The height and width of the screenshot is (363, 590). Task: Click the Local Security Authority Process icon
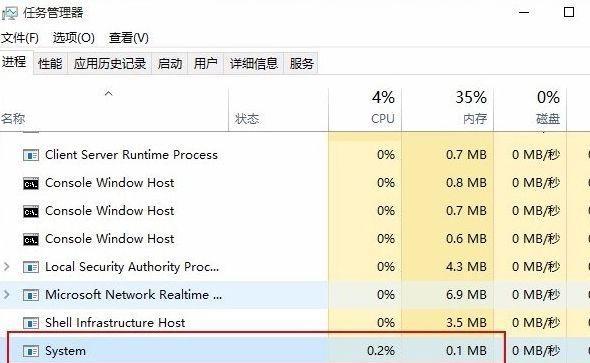31,267
